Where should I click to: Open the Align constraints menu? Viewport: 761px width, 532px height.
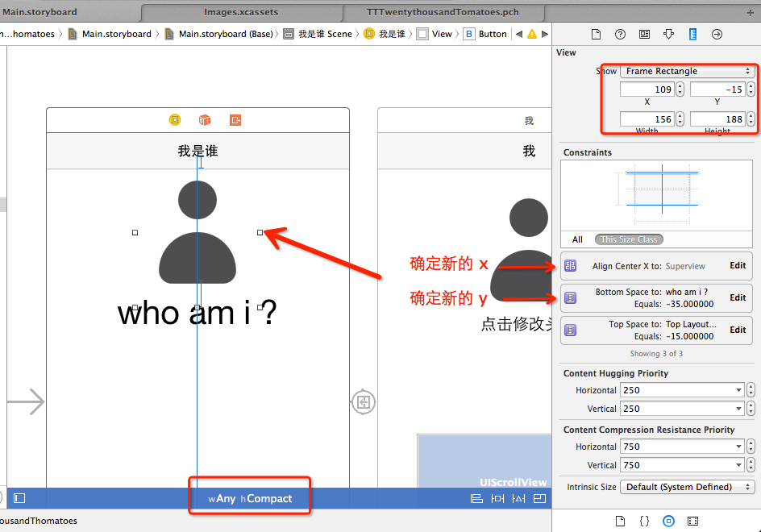click(x=476, y=498)
